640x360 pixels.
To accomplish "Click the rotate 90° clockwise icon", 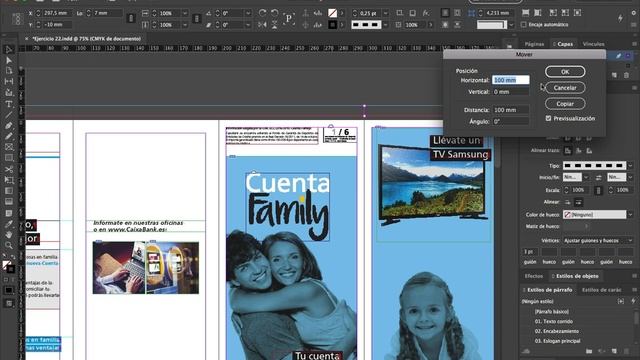I will [263, 13].
